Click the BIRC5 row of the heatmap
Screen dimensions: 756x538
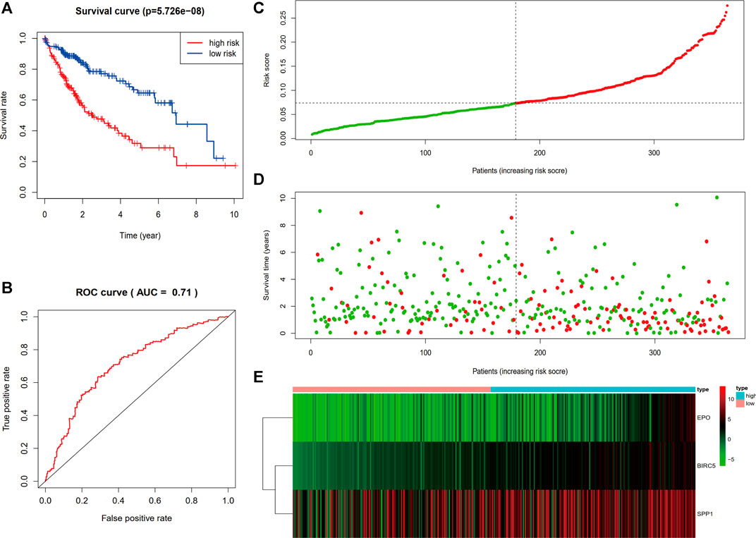[x=494, y=465]
